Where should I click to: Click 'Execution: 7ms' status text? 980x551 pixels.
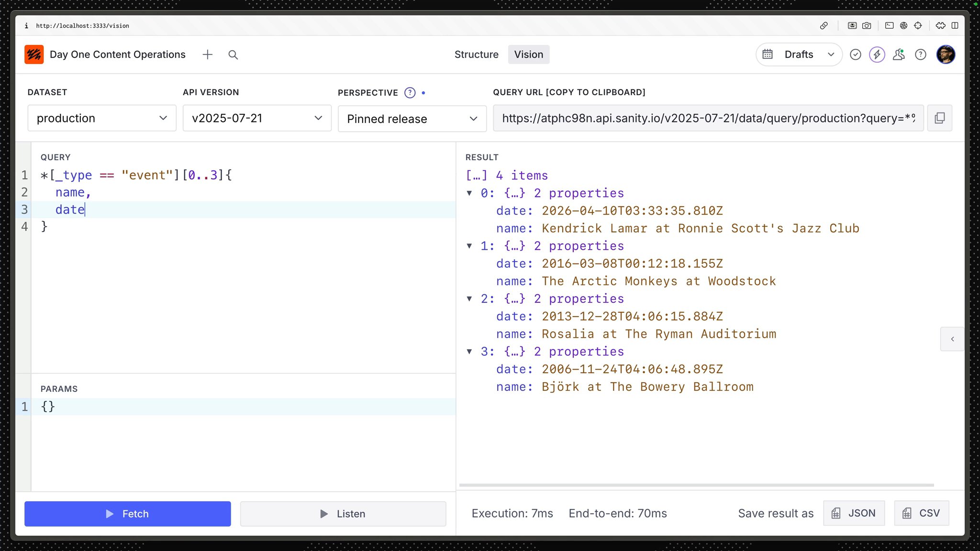coord(512,513)
